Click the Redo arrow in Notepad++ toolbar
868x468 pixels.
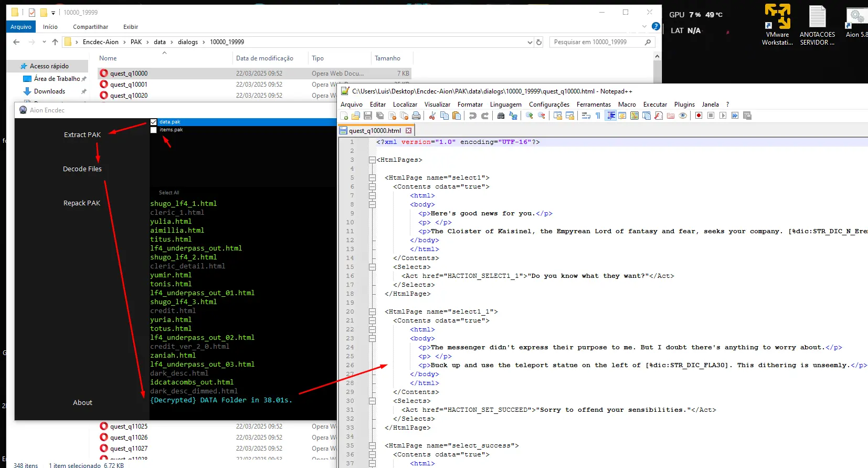pyautogui.click(x=484, y=116)
